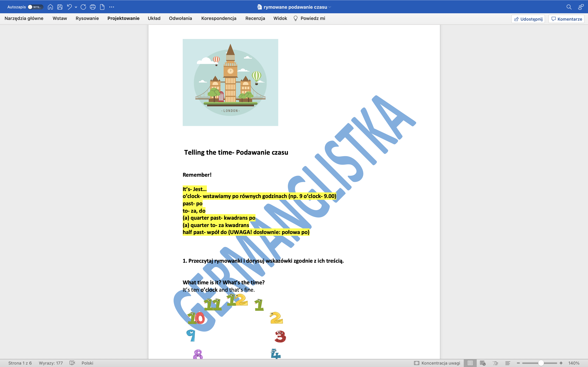Click the Undo arrow icon

click(69, 7)
